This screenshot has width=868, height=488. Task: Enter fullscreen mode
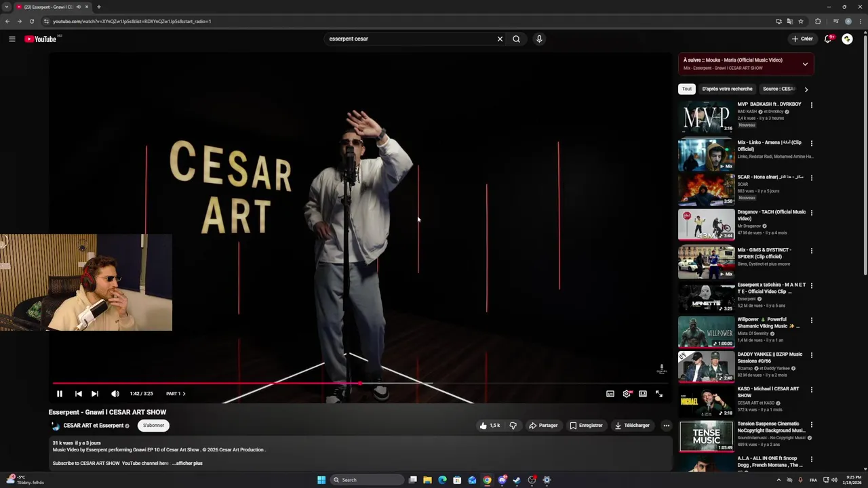[659, 394]
